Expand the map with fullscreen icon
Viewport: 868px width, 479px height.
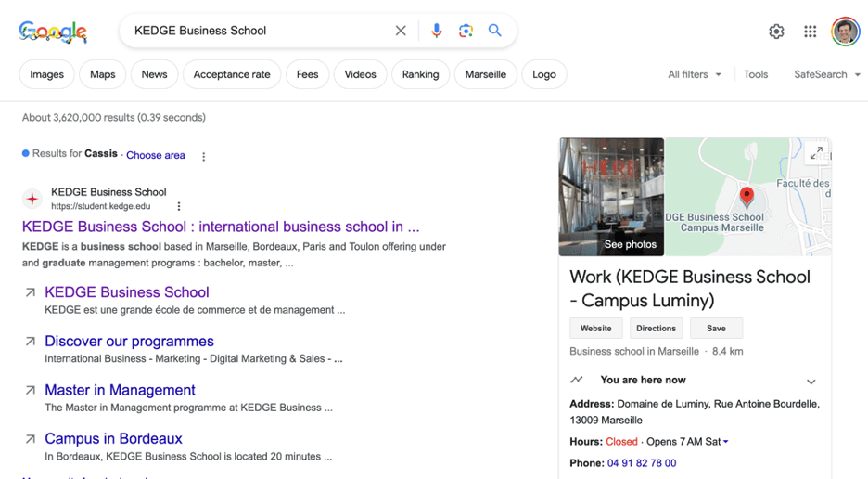coord(816,153)
